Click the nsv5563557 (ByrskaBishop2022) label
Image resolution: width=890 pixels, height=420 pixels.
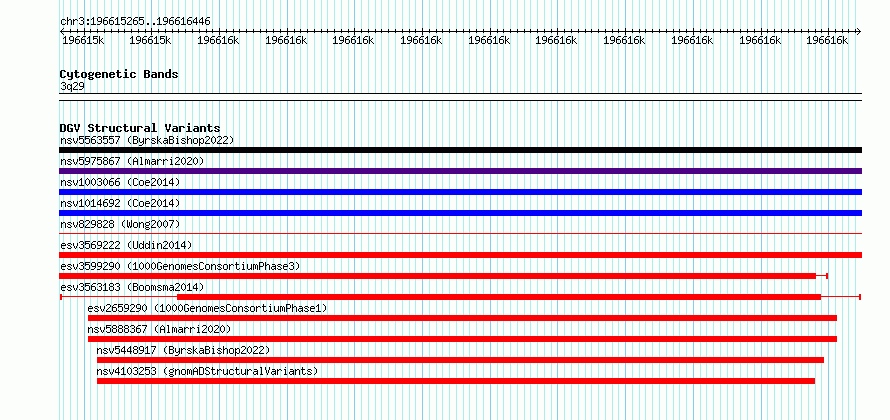[x=147, y=140]
